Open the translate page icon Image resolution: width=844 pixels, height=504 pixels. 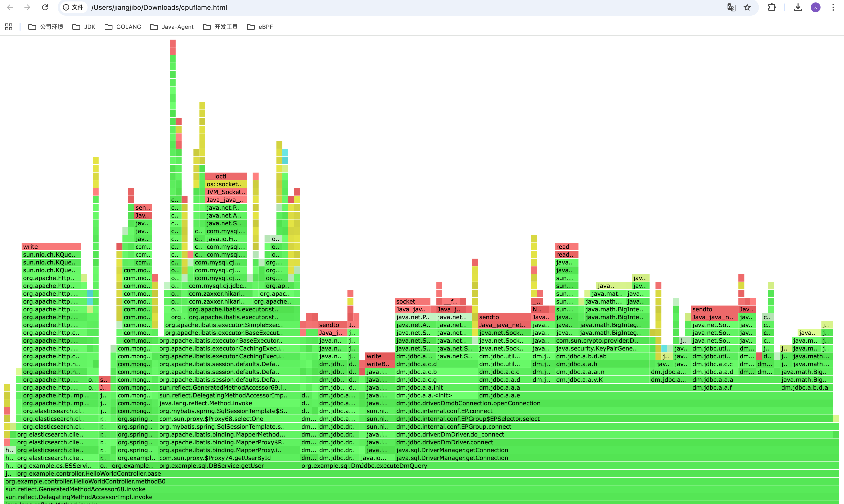731,7
